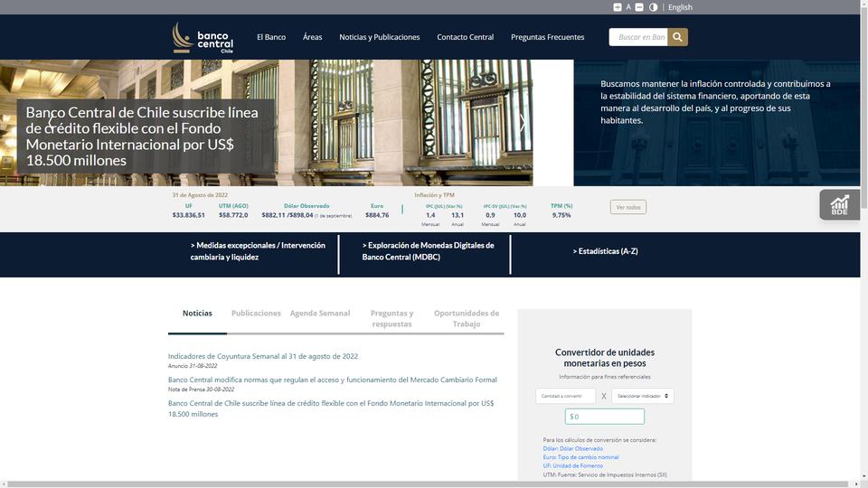The image size is (868, 488).
Task: Click the horizontal page scrollbar
Action: [x=426, y=484]
